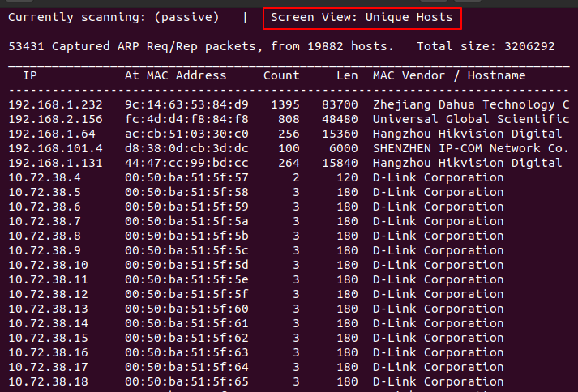Click the 'MAC Vendor / Hostname' column header
Viewport: 578px width, 392px height.
(x=449, y=75)
